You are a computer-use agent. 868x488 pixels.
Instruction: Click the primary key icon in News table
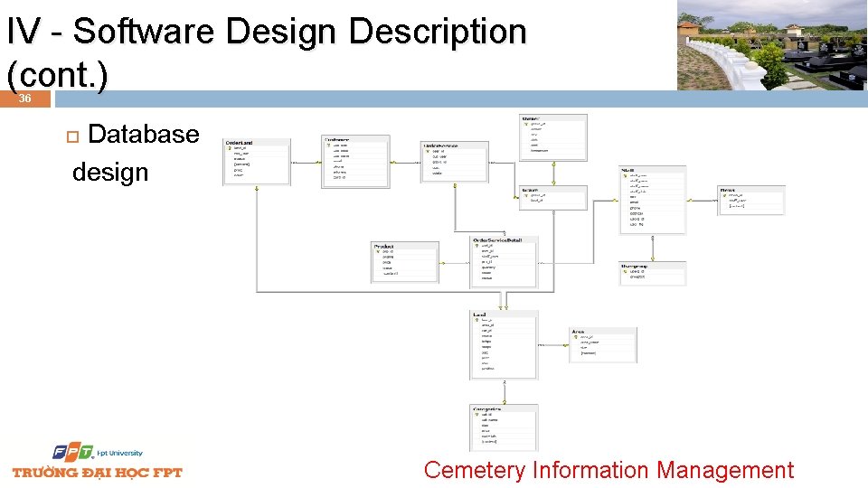(x=724, y=195)
